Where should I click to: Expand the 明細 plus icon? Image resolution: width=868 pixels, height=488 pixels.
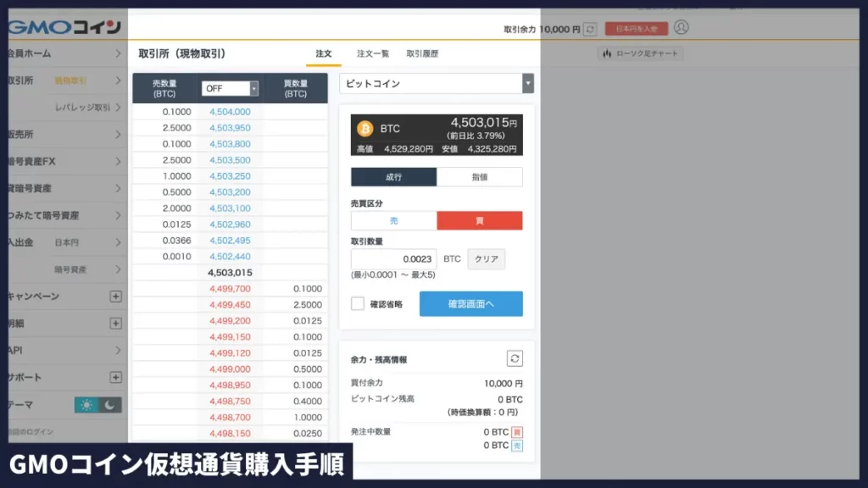point(115,323)
